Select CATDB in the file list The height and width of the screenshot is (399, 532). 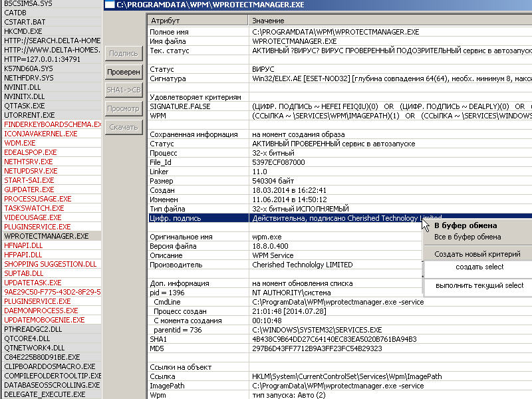pos(15,13)
